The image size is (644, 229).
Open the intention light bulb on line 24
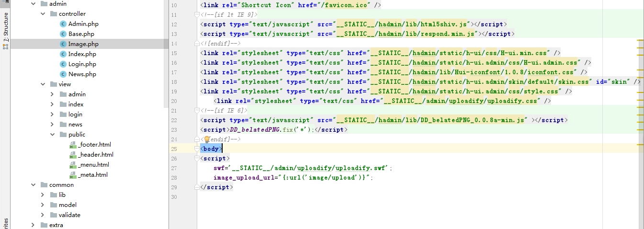click(207, 139)
